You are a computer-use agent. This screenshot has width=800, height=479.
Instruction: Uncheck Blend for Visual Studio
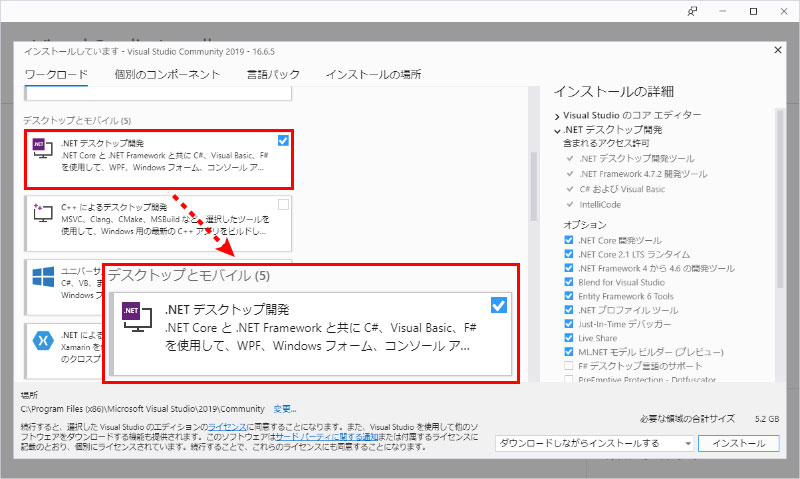(569, 282)
